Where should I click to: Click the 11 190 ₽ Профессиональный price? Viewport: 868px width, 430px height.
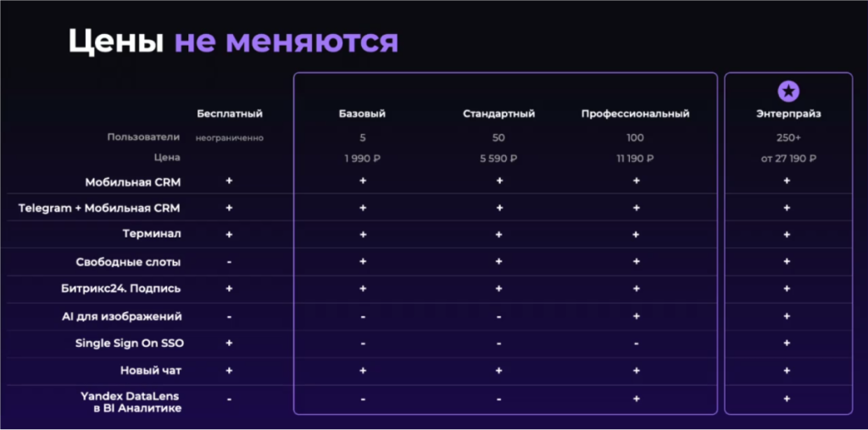(x=635, y=158)
